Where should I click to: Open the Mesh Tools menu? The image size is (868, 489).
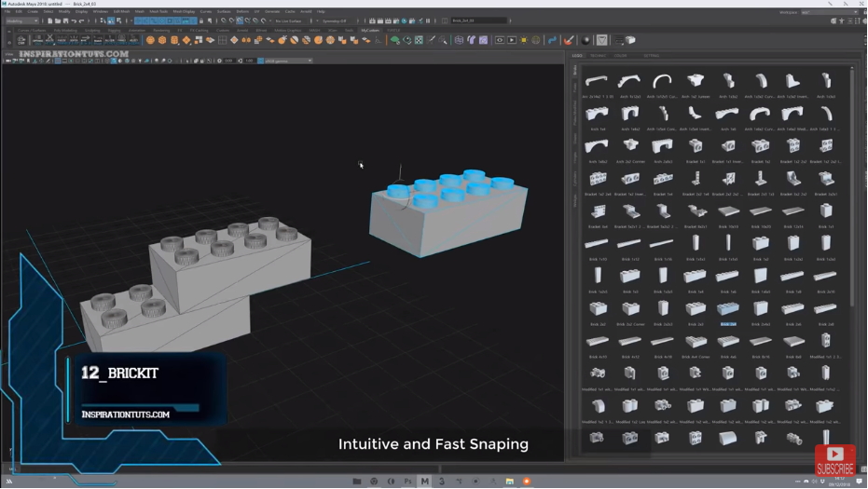(x=158, y=11)
